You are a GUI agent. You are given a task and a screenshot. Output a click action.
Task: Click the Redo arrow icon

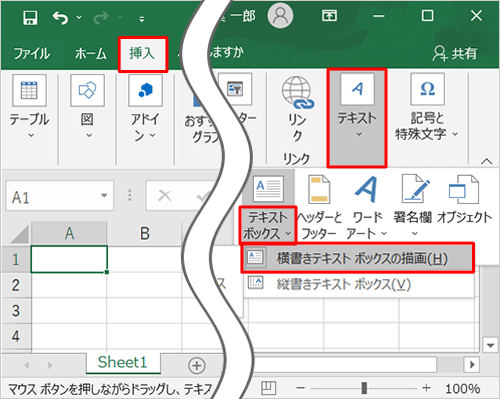tap(101, 18)
